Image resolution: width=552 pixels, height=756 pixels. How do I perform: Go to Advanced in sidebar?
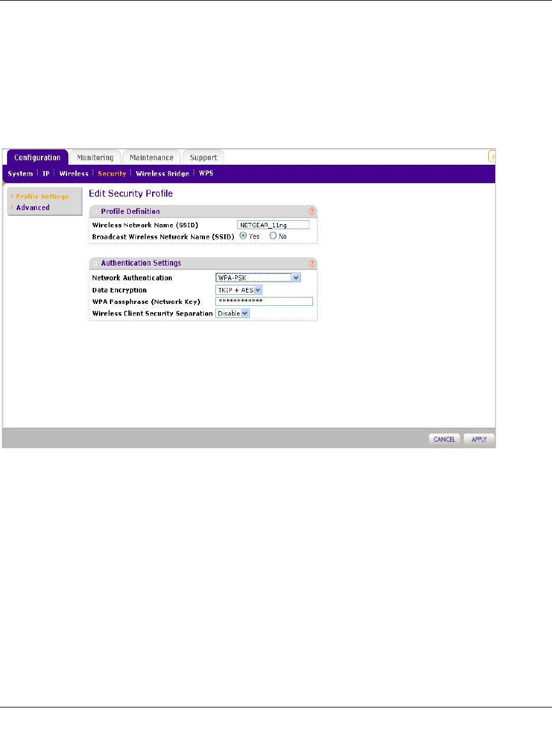pos(33,208)
